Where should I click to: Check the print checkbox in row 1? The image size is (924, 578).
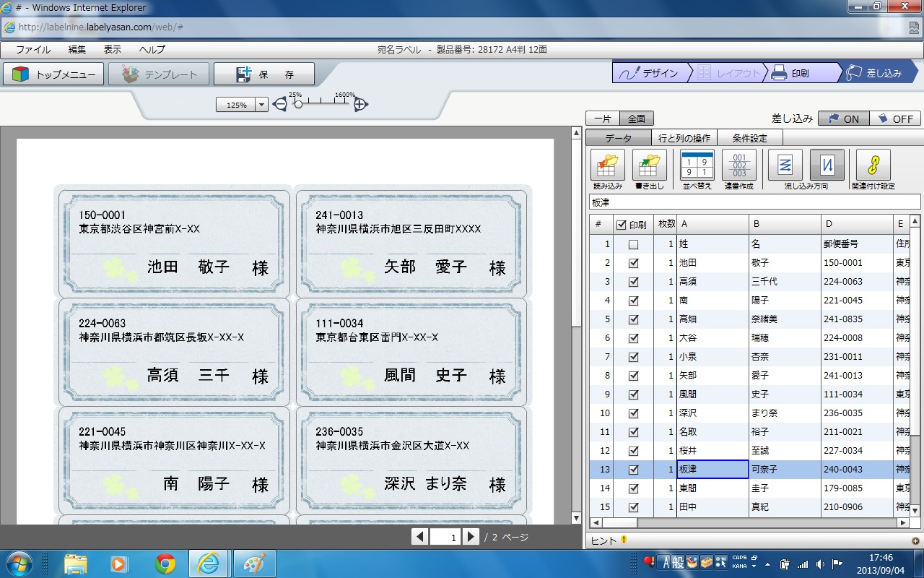point(633,245)
